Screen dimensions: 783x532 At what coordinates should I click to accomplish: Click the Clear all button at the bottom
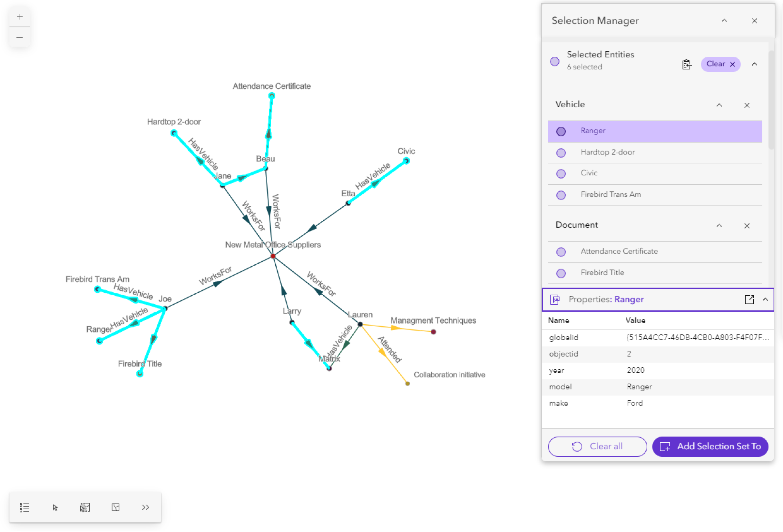tap(598, 447)
